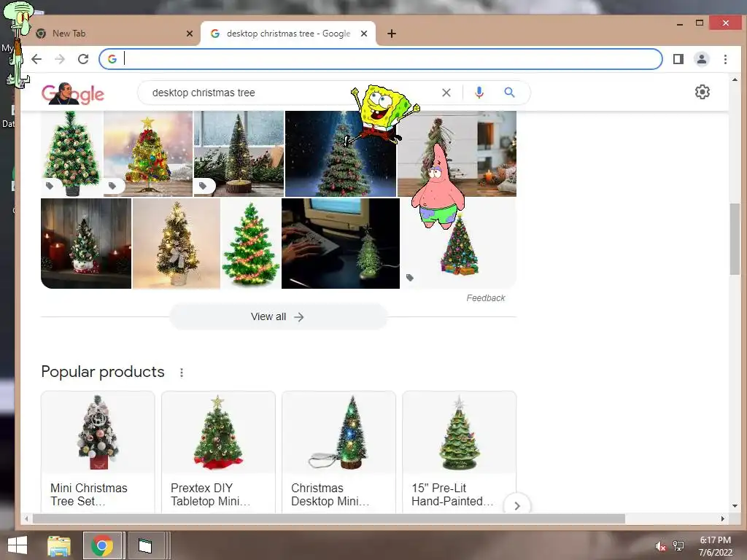Viewport: 747px width, 560px height.
Task: Go back using the browser back arrow
Action: 36,59
